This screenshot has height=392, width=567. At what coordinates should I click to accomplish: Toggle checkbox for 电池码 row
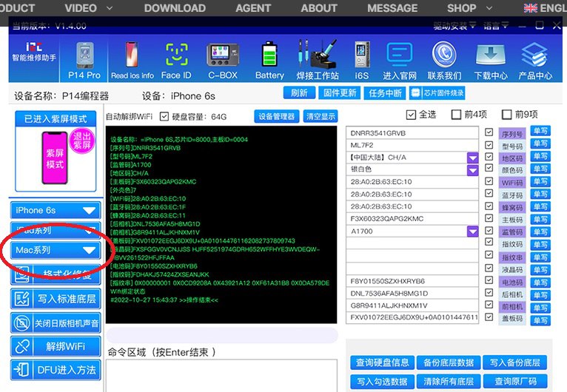(x=489, y=280)
